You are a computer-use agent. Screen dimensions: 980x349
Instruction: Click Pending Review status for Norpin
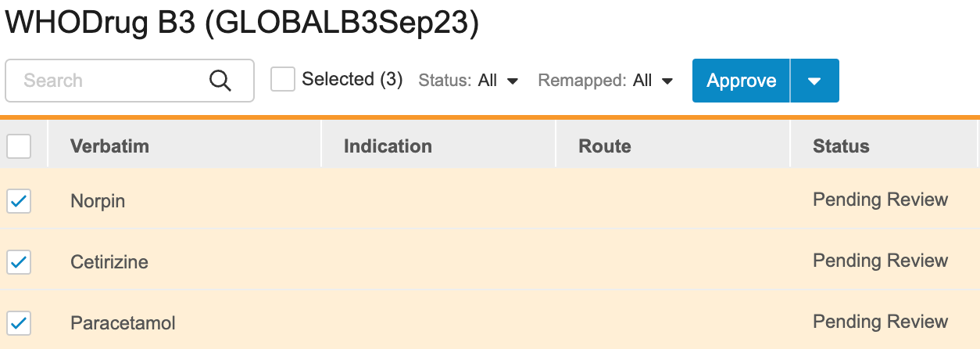pos(880,200)
